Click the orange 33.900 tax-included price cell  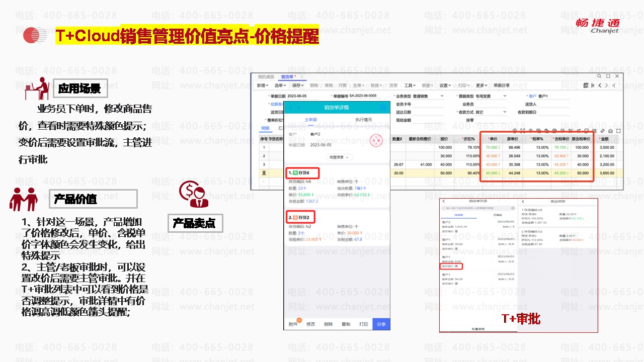561,156
